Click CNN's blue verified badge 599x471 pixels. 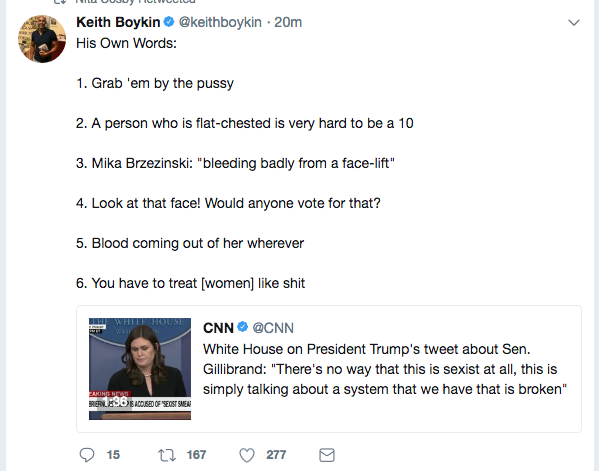tap(243, 327)
